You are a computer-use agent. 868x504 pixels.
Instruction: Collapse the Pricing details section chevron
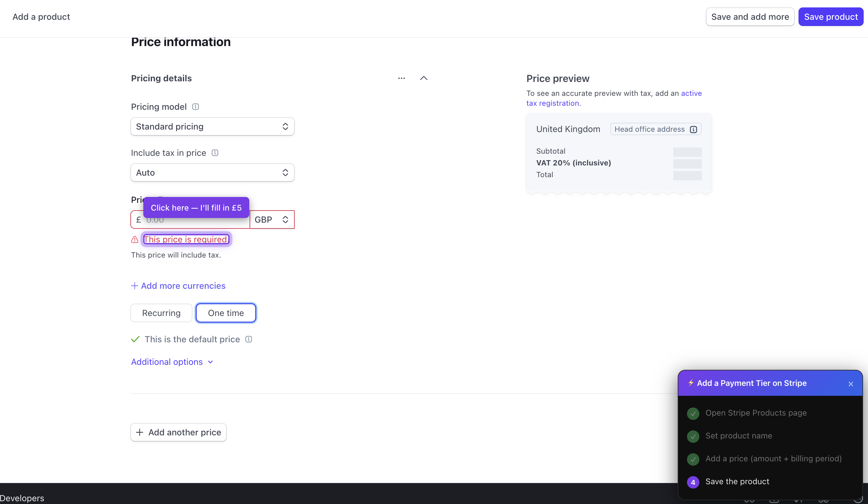click(x=424, y=78)
